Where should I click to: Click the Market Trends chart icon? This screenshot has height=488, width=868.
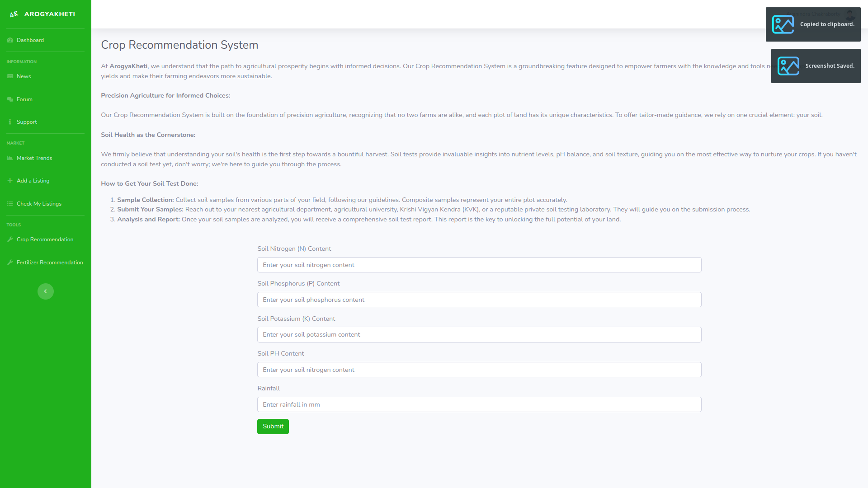click(10, 158)
